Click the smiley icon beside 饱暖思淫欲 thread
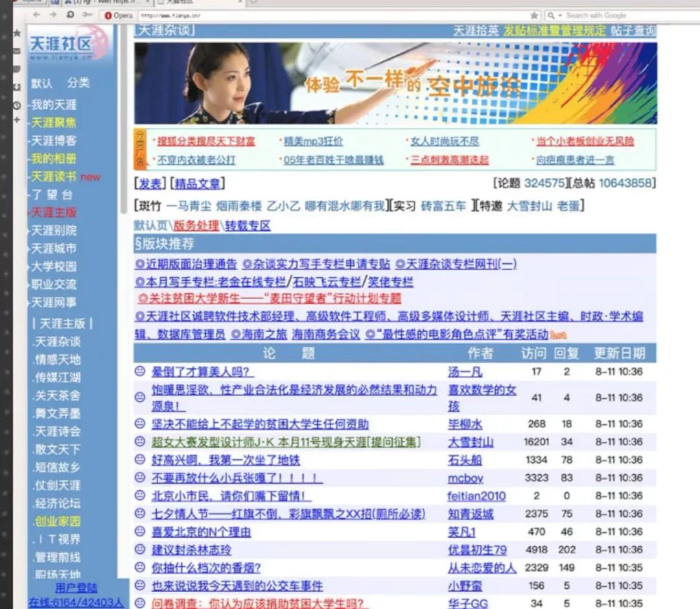 tap(140, 397)
